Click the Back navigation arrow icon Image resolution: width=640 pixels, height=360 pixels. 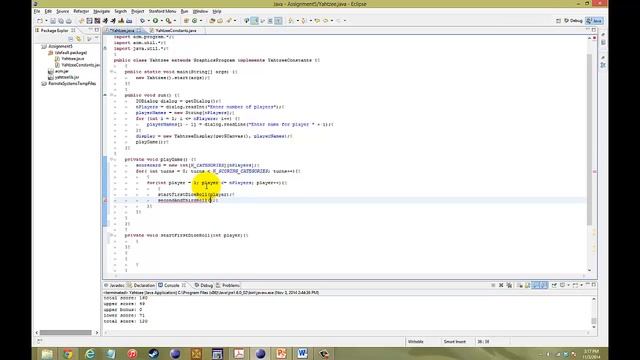tap(326, 20)
